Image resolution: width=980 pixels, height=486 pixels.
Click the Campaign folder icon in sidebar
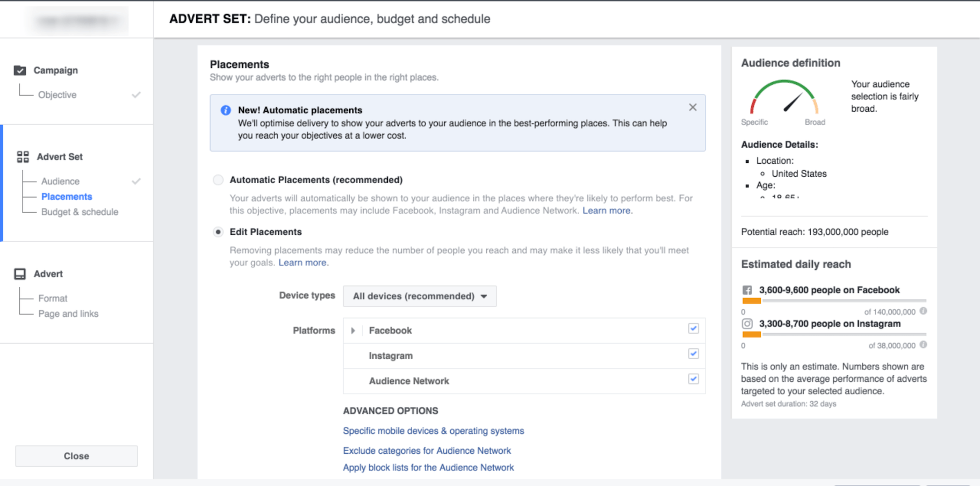pyautogui.click(x=20, y=70)
